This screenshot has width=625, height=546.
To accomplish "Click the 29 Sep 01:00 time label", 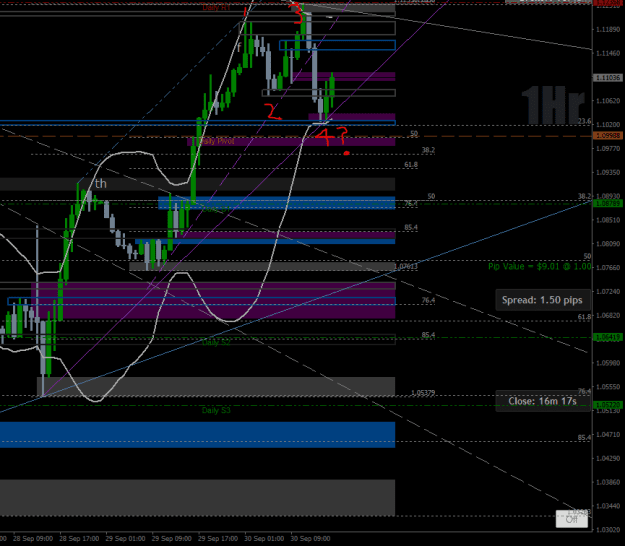I will [125, 538].
